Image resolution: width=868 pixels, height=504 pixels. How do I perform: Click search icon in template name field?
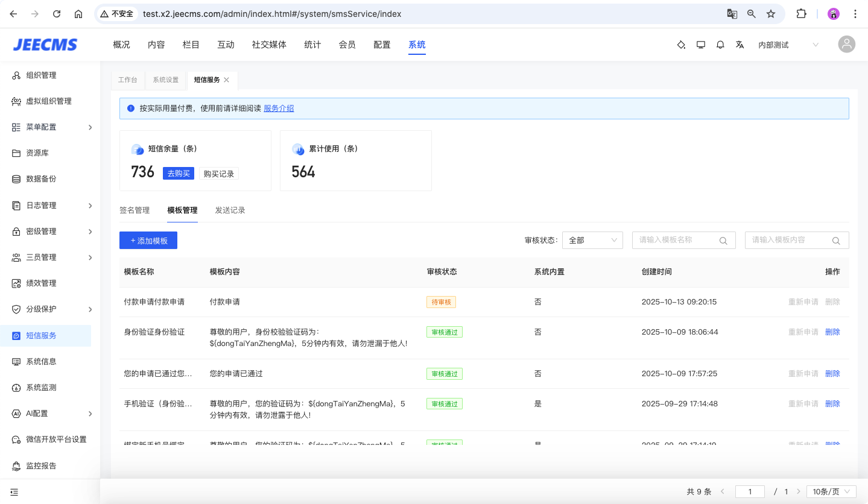723,241
